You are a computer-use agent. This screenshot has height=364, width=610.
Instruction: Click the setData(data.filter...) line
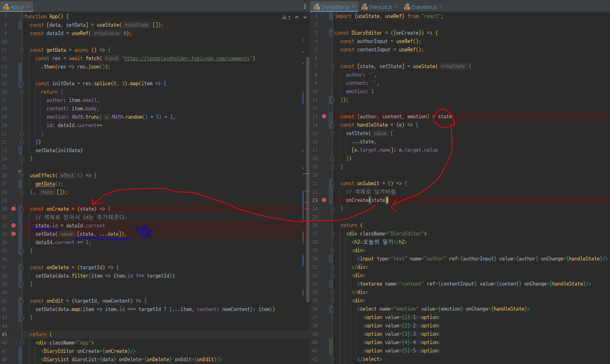point(105,276)
